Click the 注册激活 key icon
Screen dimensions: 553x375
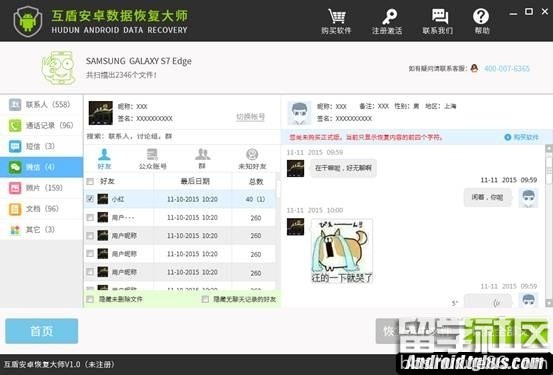coord(388,17)
